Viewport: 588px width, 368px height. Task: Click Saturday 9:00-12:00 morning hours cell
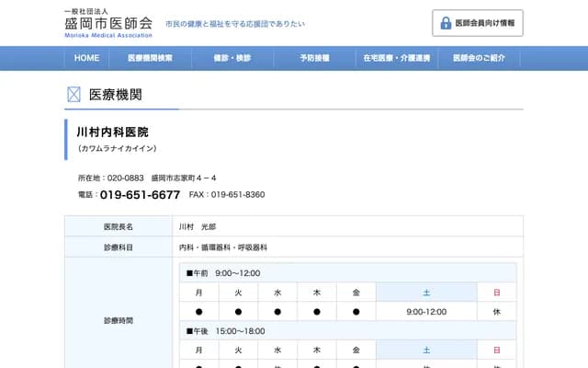tap(425, 312)
